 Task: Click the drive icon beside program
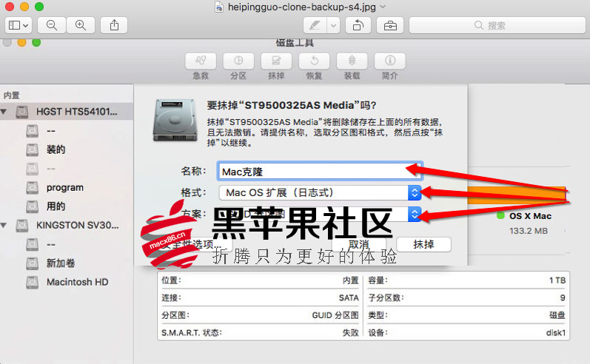point(33,187)
